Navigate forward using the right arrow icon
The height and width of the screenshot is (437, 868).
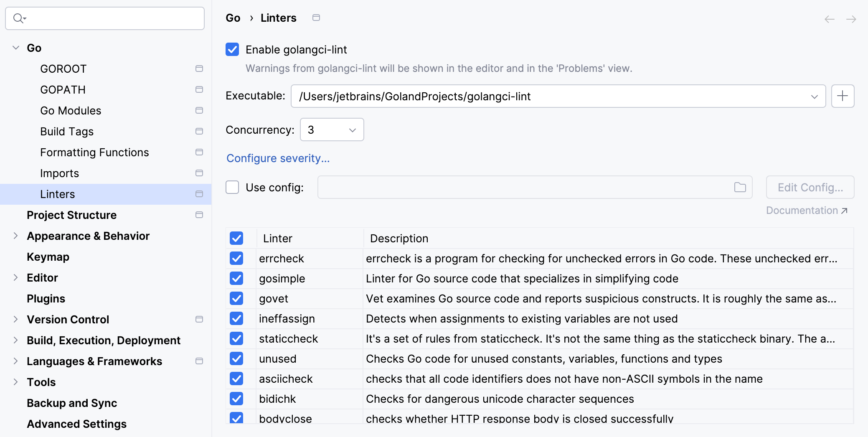pyautogui.click(x=851, y=18)
